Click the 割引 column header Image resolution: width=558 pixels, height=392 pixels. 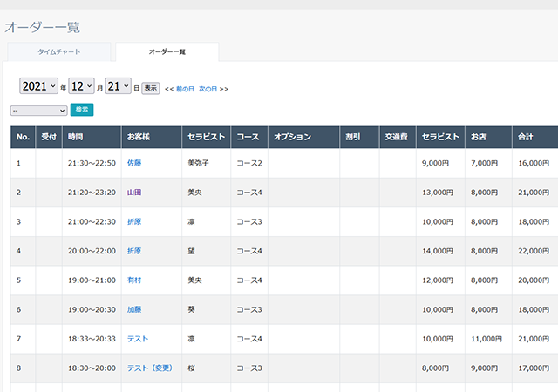coord(359,137)
